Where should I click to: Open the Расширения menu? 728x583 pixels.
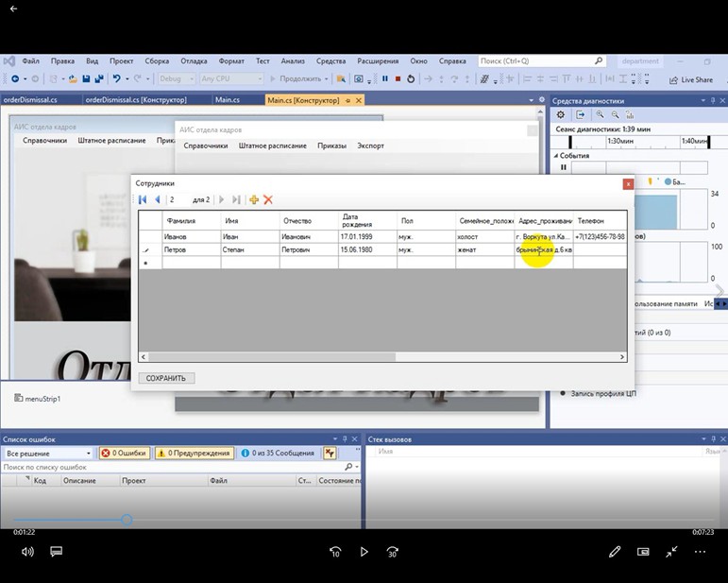(378, 60)
